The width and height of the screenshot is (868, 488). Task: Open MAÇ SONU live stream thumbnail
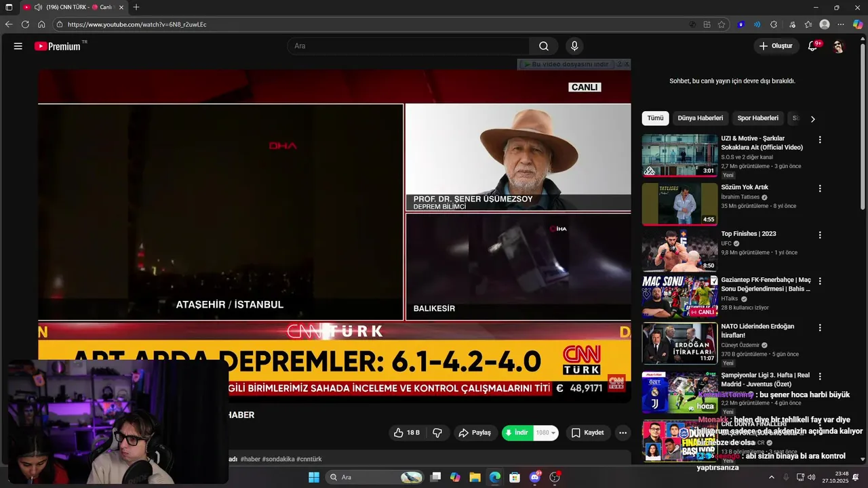679,296
